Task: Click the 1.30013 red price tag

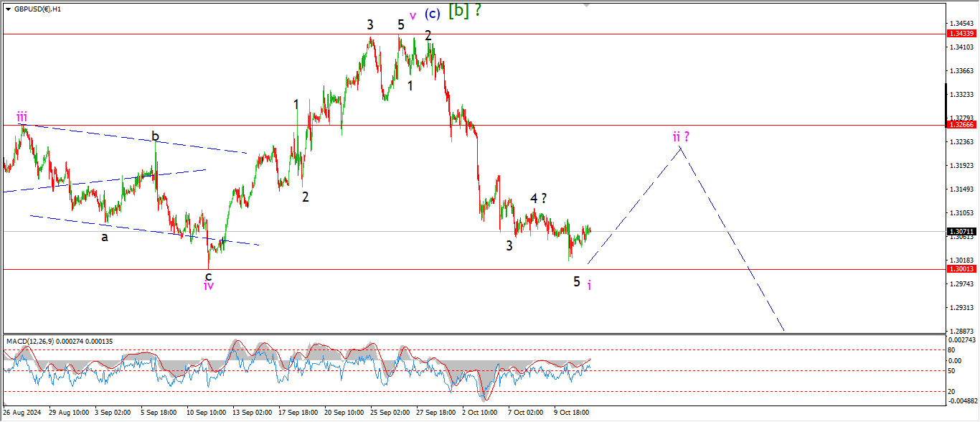Action: click(x=961, y=269)
